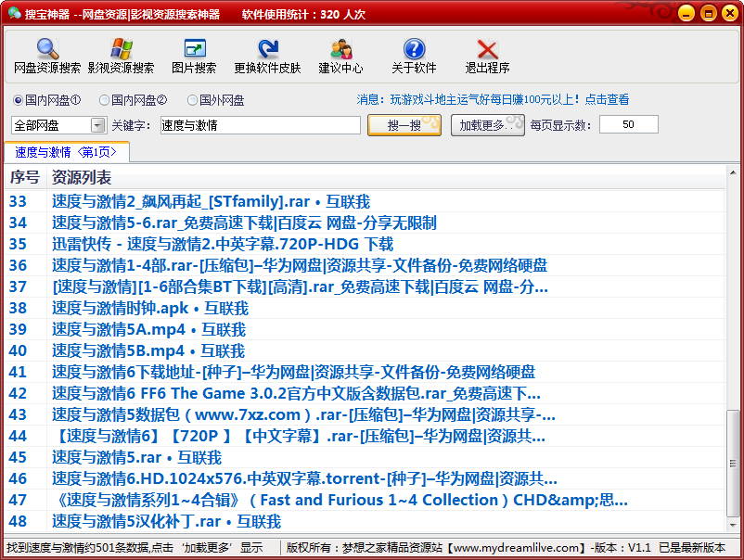Click the 找到速度与激情约501条数据 status message

point(135,548)
